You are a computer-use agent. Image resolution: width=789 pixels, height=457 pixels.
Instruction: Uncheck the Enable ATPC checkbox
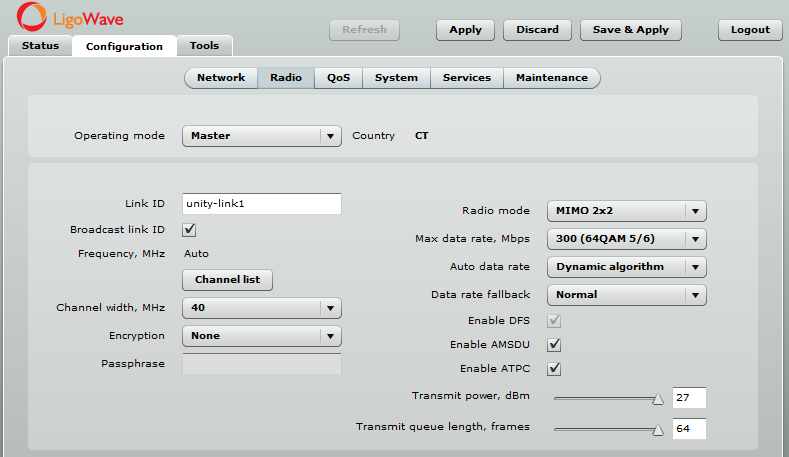coord(554,369)
